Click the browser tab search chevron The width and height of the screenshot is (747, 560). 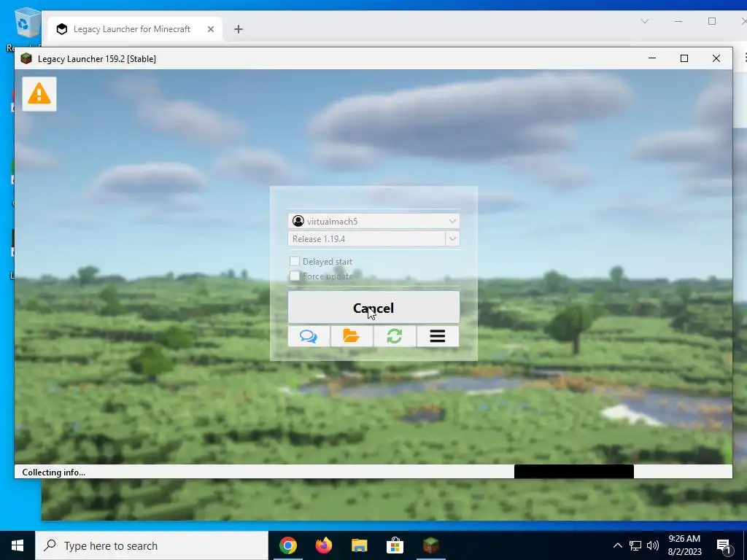click(645, 21)
